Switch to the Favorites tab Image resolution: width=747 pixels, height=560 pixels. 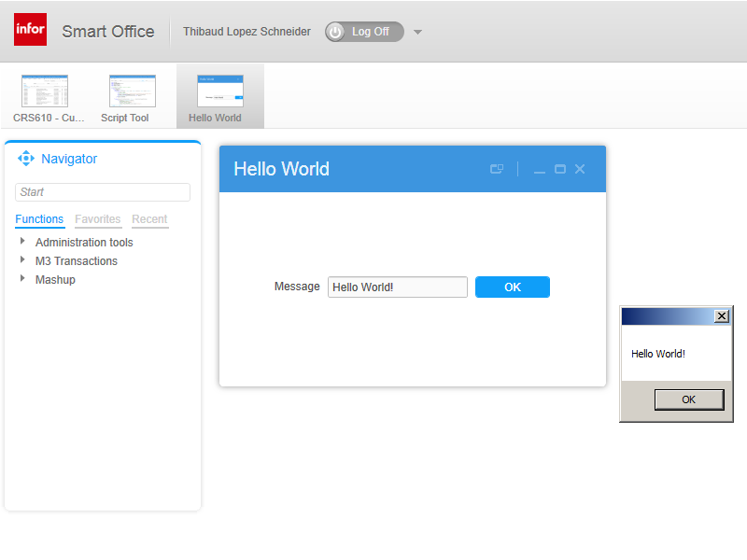pos(98,219)
